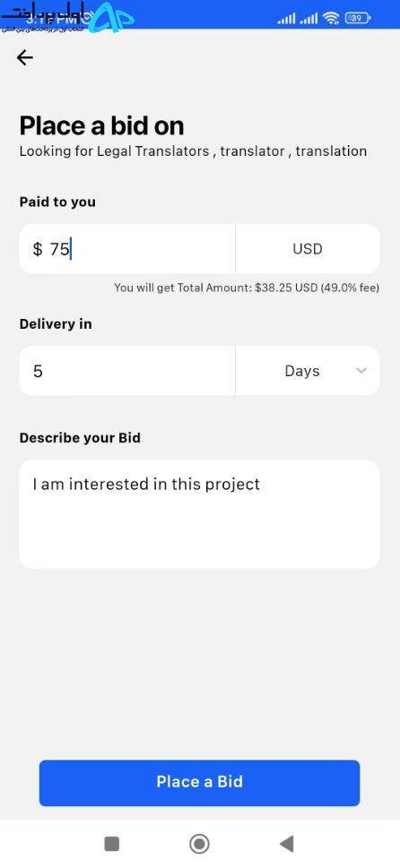Tap the second cellular signal icon
Screen dimensions: 400x868
[308, 19]
